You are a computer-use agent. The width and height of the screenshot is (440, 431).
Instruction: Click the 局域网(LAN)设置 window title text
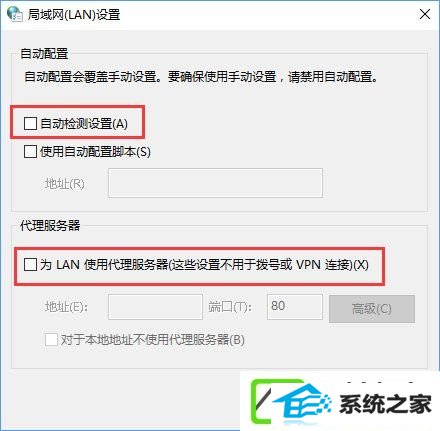pos(74,15)
